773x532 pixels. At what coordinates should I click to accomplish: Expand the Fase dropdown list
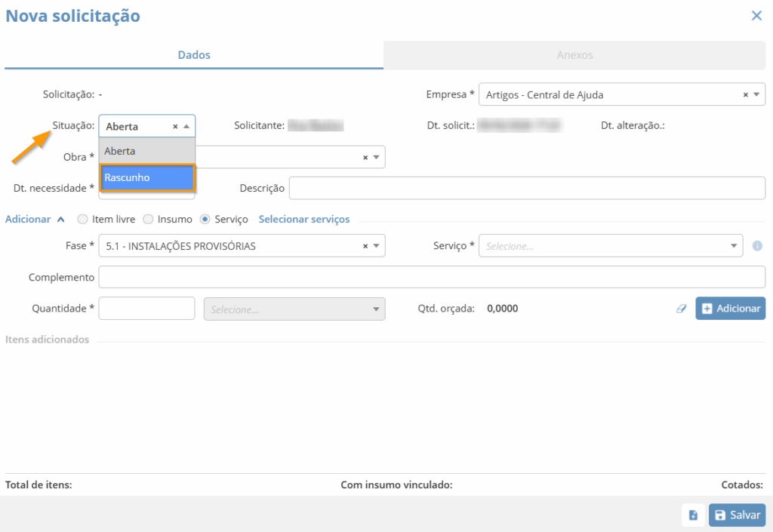pyautogui.click(x=377, y=246)
